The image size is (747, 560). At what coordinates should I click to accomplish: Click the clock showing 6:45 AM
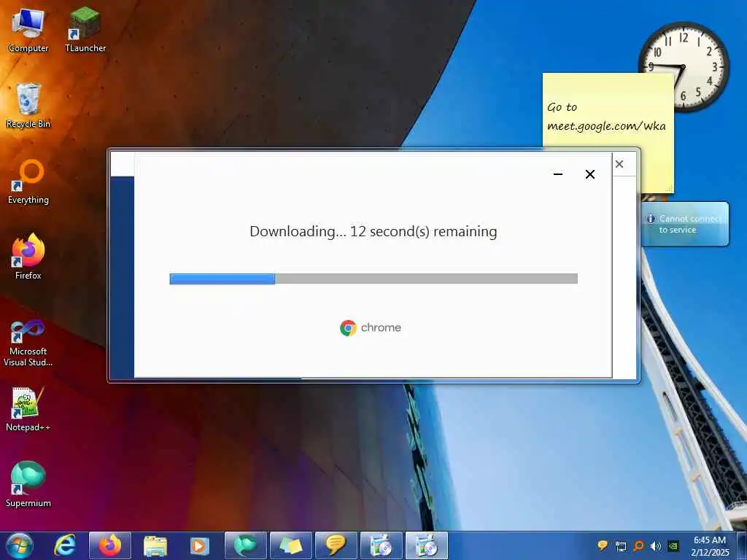(710, 545)
